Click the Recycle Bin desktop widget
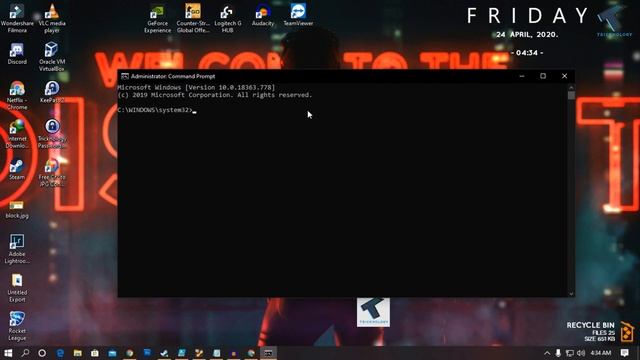 click(600, 331)
